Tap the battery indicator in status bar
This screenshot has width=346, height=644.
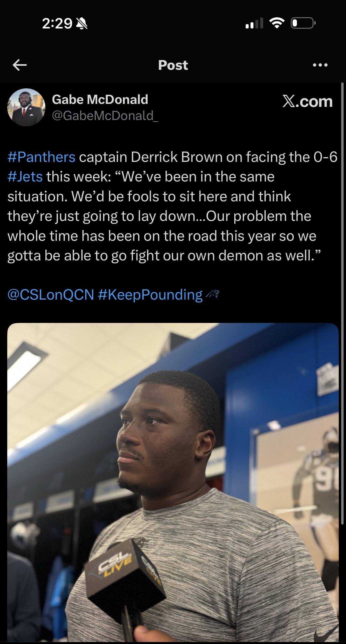coord(303,24)
